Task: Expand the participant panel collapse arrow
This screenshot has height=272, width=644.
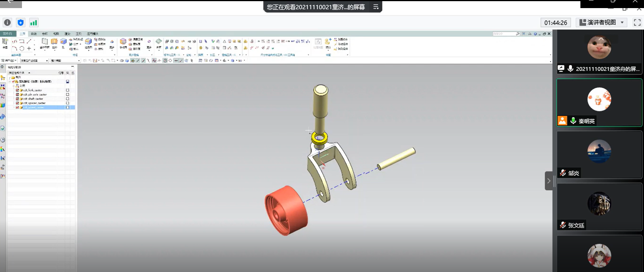Action: (x=549, y=181)
